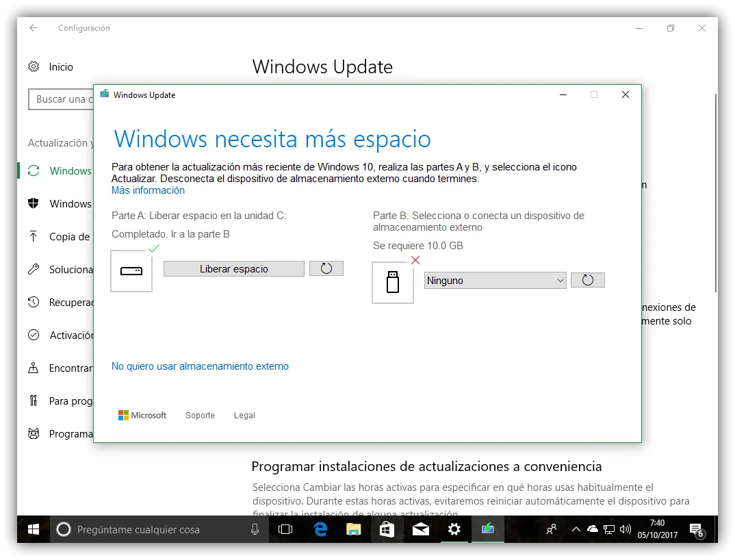This screenshot has height=560, width=735.
Task: Open Programa Windows Insider sidebar item
Action: [56, 433]
